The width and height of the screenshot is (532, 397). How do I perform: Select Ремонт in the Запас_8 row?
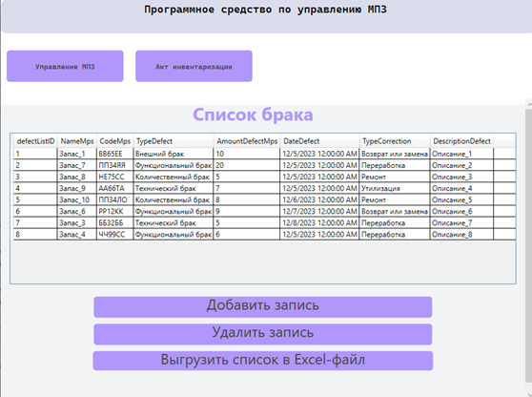395,177
